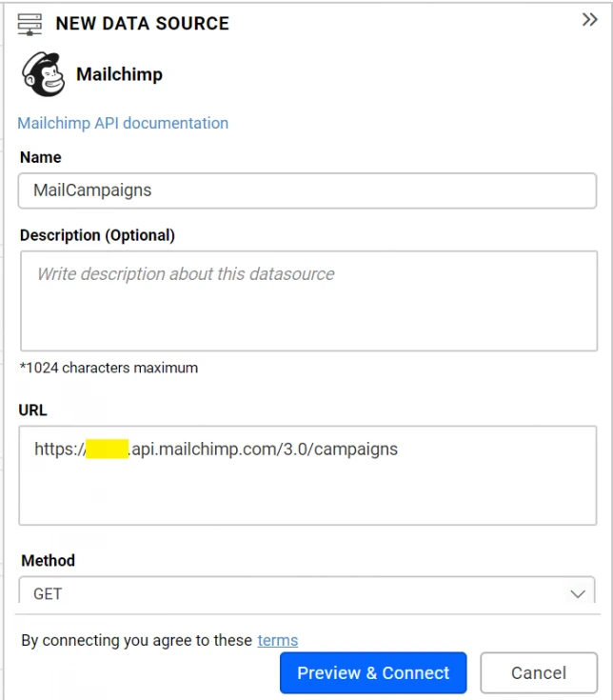Screen dimensions: 613x700
Task: Collapse the panel with the double chevron
Action: pos(589,20)
